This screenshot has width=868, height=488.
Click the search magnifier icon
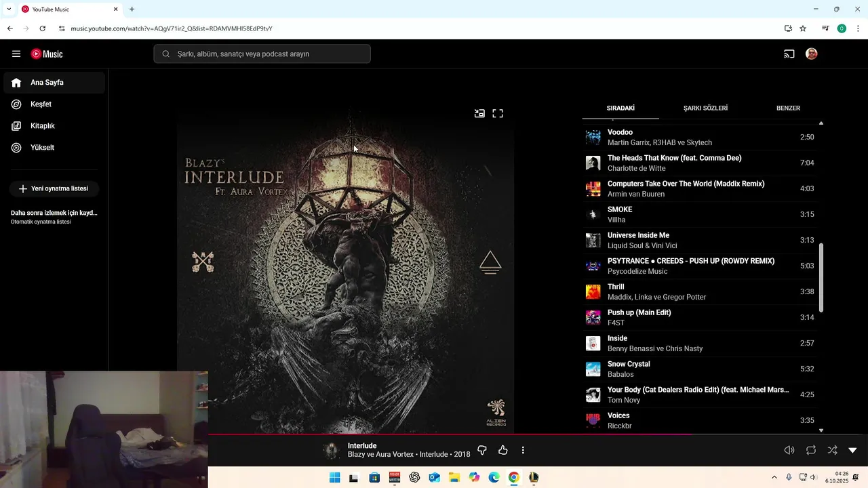[165, 54]
